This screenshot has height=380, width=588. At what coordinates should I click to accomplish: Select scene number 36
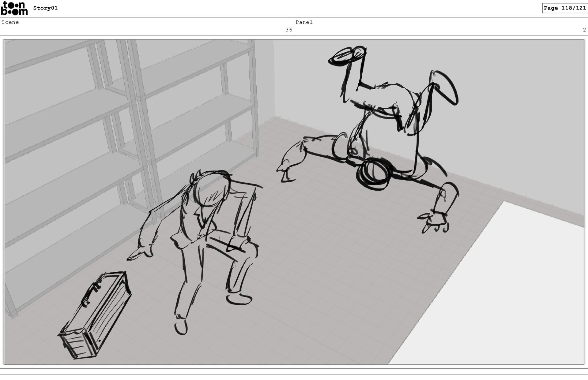tap(288, 30)
